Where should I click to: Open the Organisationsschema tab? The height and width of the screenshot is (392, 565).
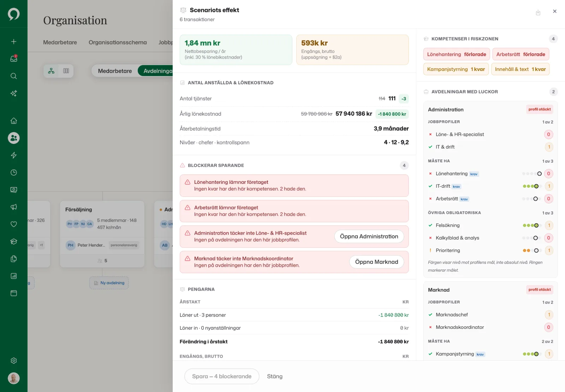pos(118,42)
